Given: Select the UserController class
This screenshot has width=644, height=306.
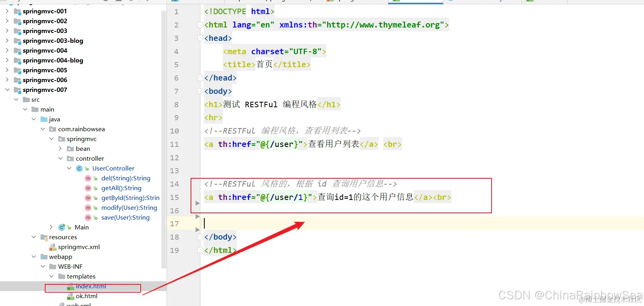Looking at the screenshot, I should (113, 168).
